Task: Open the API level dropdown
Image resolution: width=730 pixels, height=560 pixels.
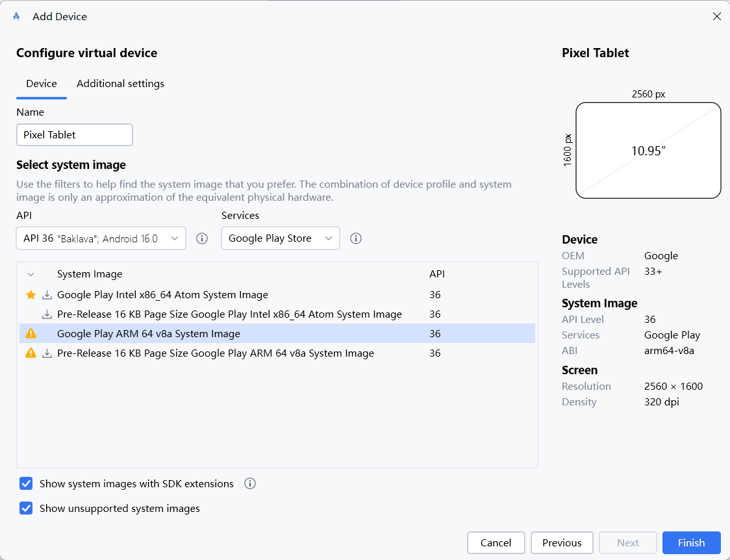Action: click(x=101, y=238)
